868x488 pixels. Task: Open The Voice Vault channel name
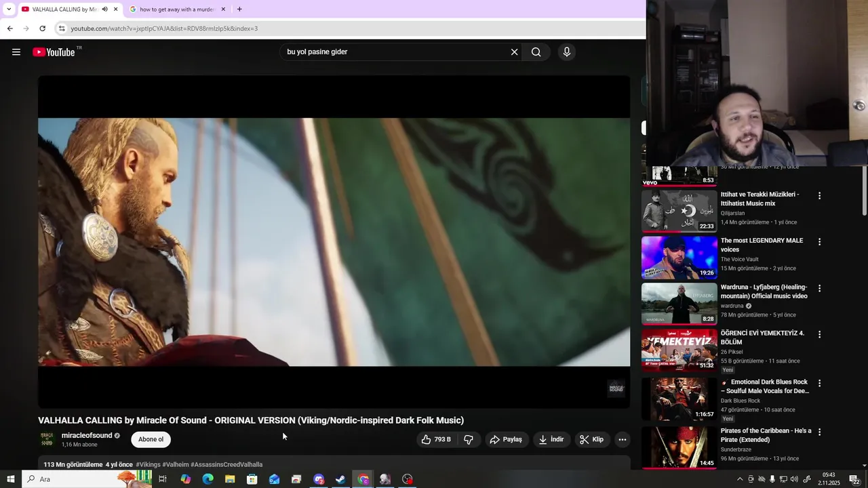[739, 259]
